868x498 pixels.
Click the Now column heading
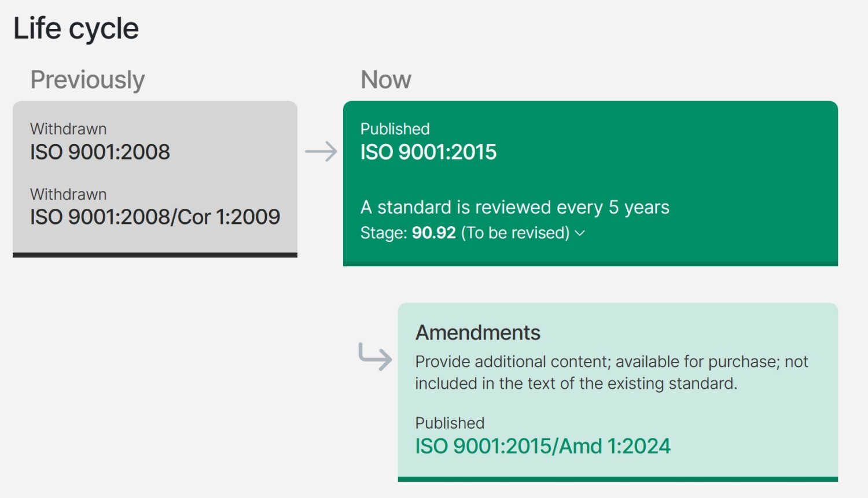(x=386, y=80)
